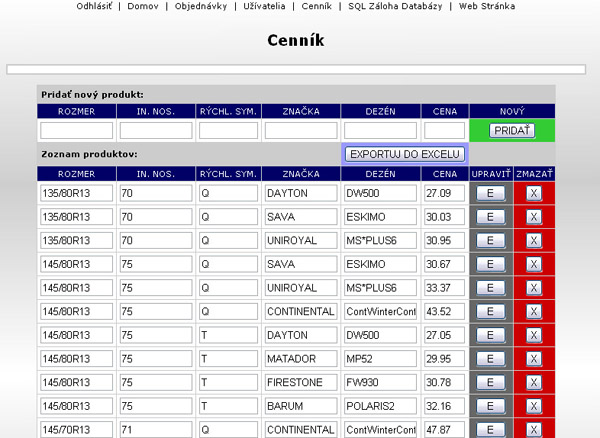Screen dimensions: 600x438
Task: Click EXPORTUJ DO EXCELU button
Action: (x=405, y=154)
